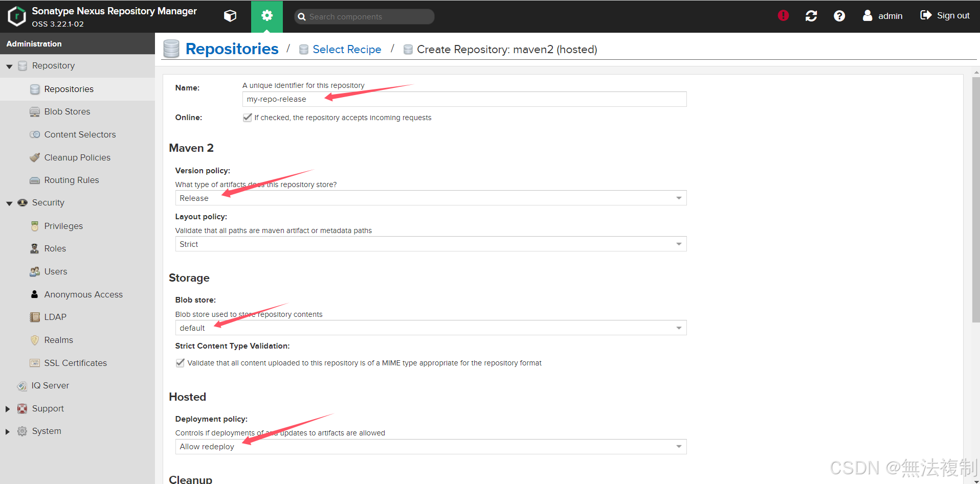Click the vertical scrollbar of the form
Screen dimensions: 980x484
[976, 199]
